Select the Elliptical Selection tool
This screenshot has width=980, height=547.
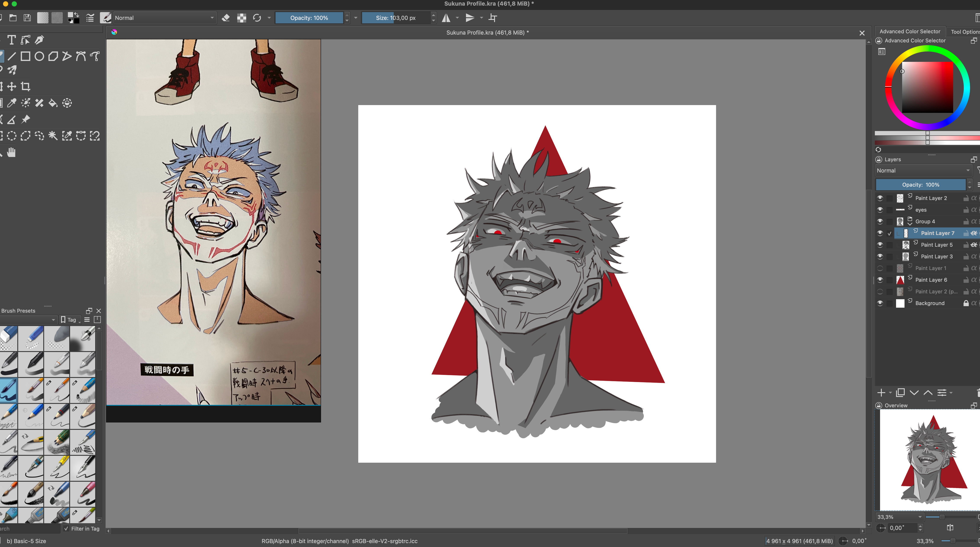pyautogui.click(x=11, y=136)
